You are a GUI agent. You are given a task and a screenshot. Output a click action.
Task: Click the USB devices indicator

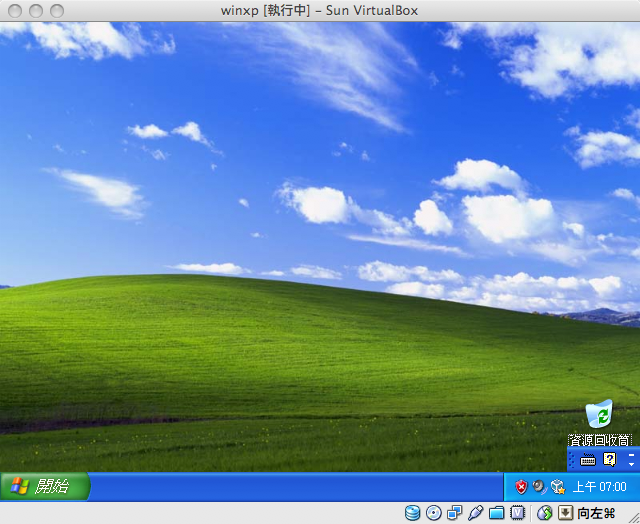475,513
